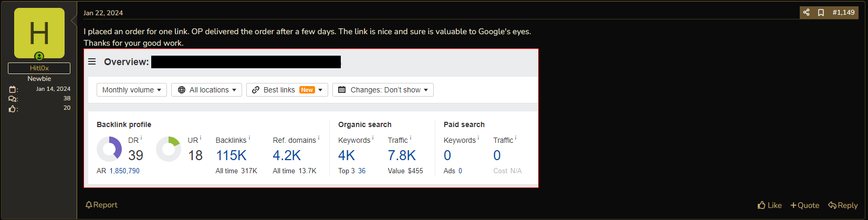Click the Quote plus icon

793,205
